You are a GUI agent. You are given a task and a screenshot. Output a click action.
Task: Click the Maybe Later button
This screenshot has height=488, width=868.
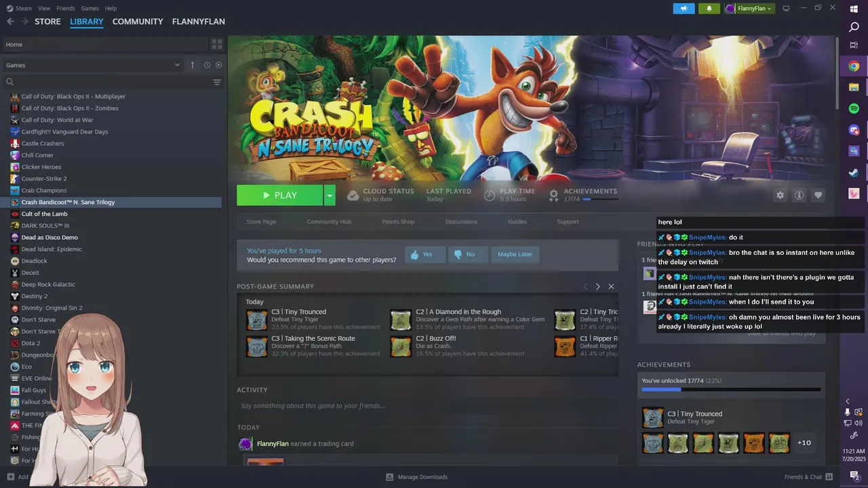click(515, 254)
